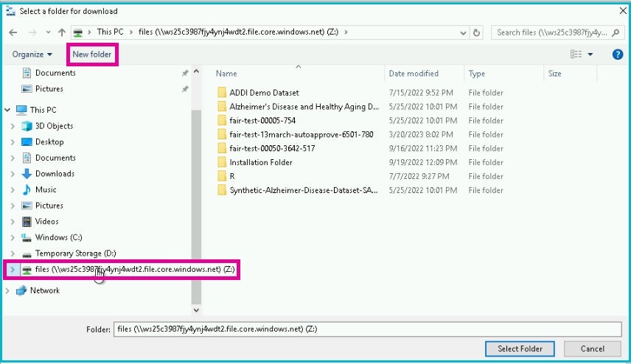Click Pictures icon under This PC
The image size is (631, 364).
pyautogui.click(x=27, y=206)
